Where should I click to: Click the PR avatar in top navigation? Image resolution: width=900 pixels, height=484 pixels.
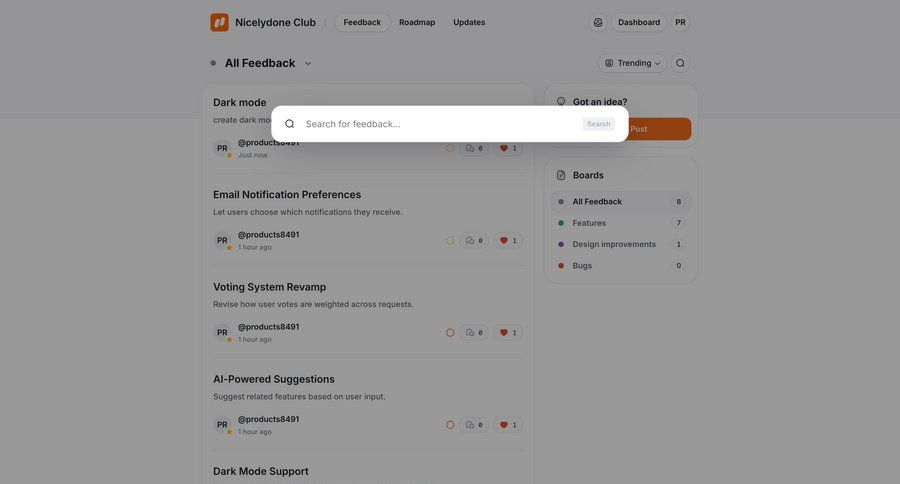[680, 22]
